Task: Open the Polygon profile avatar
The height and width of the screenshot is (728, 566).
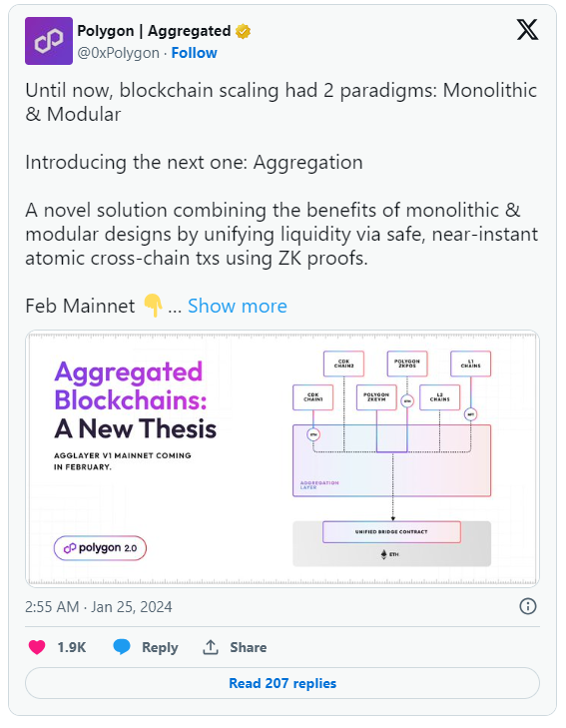Action: click(49, 41)
